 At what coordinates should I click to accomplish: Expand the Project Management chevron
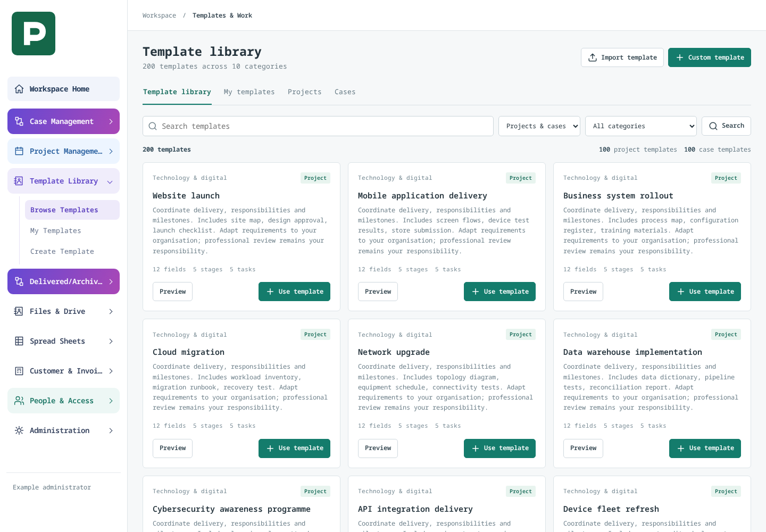pyautogui.click(x=111, y=151)
